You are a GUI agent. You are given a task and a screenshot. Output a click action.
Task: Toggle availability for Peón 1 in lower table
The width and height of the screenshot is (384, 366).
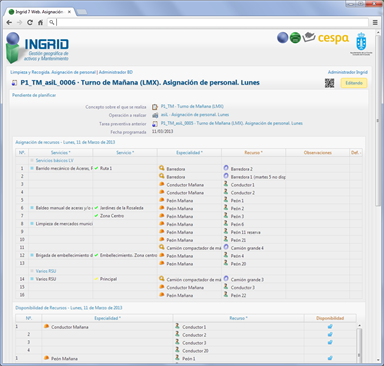coord(330,358)
